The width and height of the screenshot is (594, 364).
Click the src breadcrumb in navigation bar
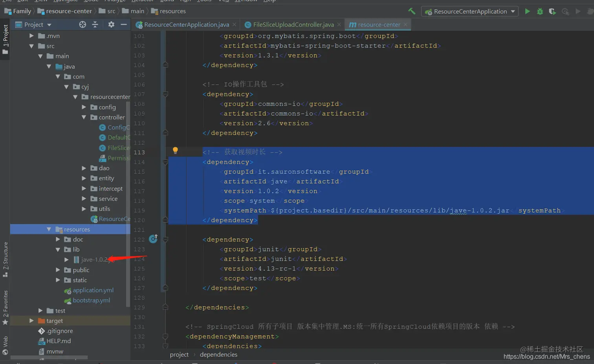coord(107,11)
